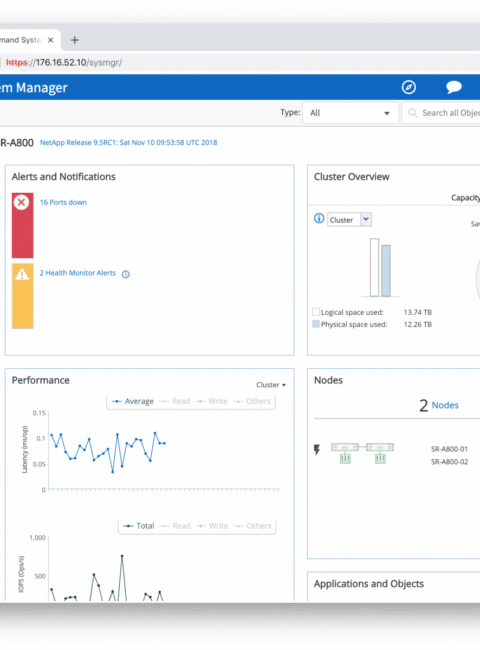
Task: Click the search magnifier icon
Action: pyautogui.click(x=412, y=113)
